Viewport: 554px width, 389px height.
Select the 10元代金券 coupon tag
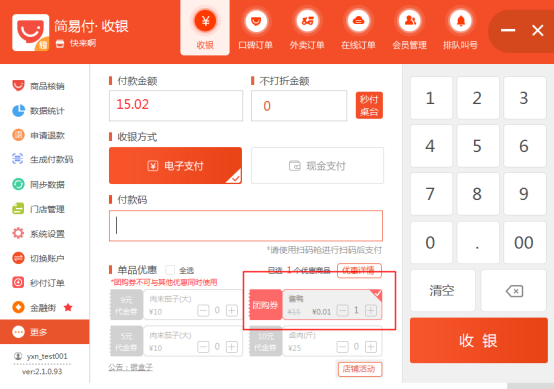coord(266,341)
